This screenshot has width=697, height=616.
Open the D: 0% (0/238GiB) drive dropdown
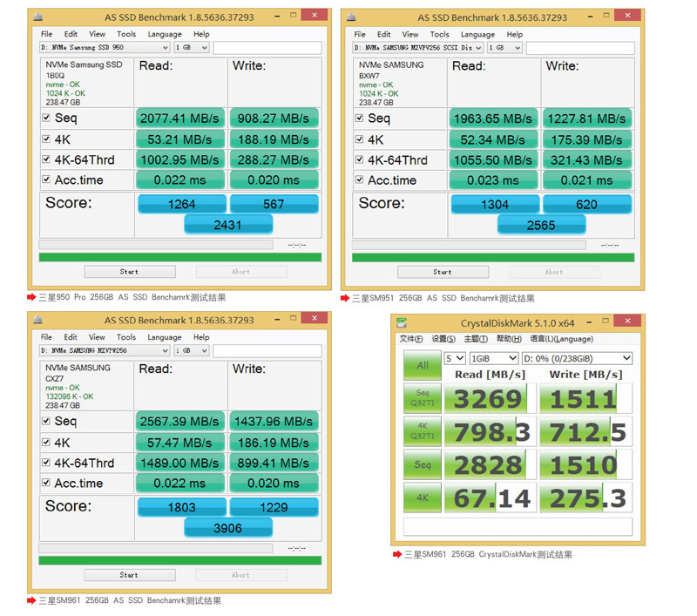(x=578, y=358)
